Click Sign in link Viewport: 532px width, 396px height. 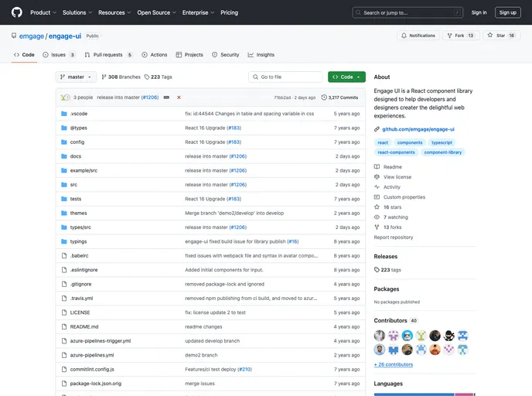pos(479,12)
